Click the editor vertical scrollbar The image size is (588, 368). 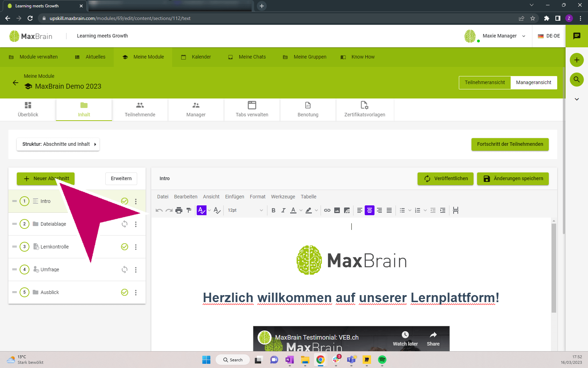(x=554, y=268)
